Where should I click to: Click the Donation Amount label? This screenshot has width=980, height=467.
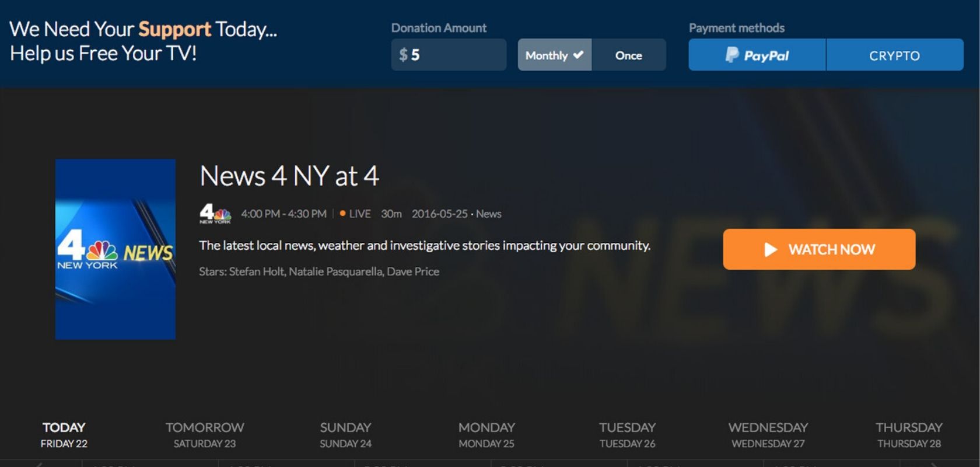pyautogui.click(x=439, y=28)
